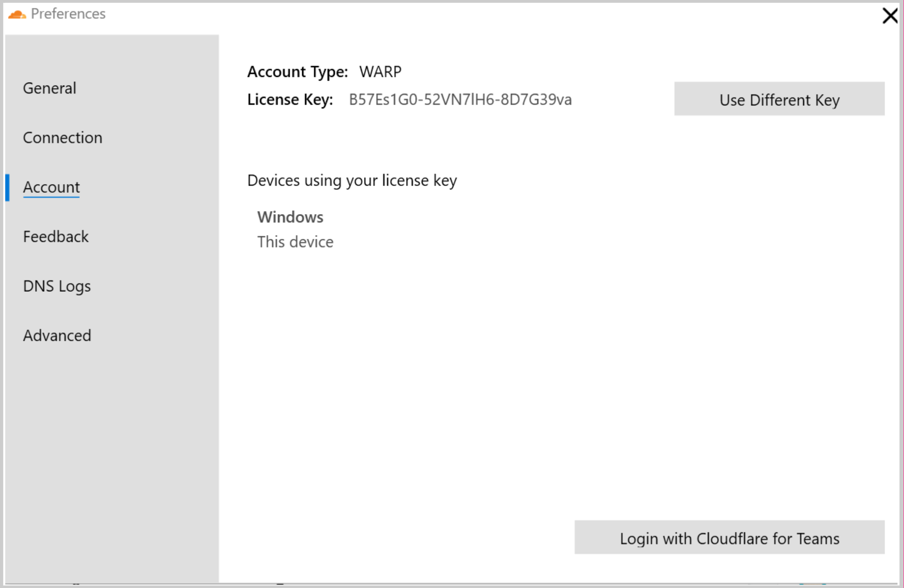Click Login with Cloudflare for Teams
The width and height of the screenshot is (904, 588).
click(729, 537)
